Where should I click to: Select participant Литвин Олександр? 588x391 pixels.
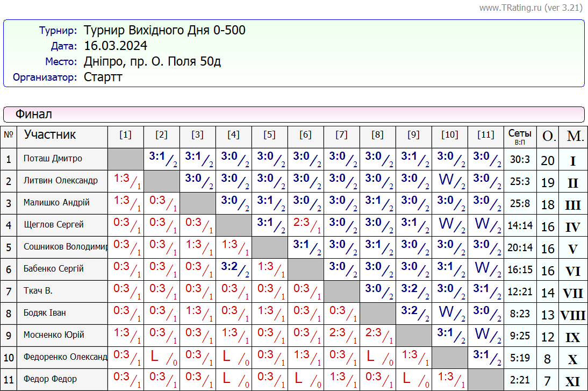(60, 181)
